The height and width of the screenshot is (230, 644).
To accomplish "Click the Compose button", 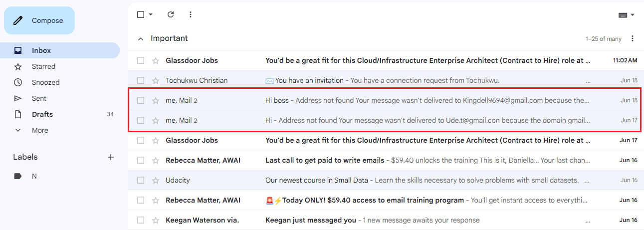I will [39, 20].
